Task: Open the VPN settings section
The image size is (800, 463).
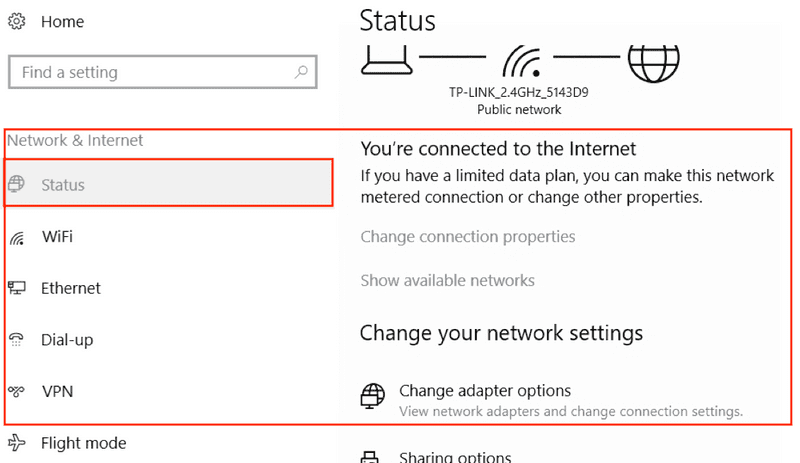Action: pyautogui.click(x=168, y=392)
